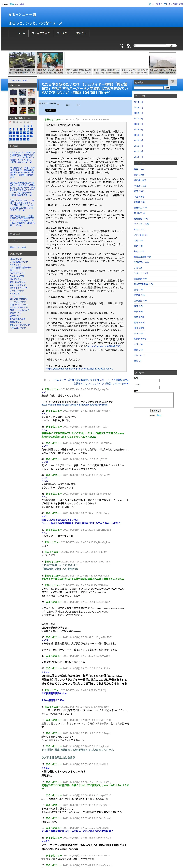Expand the 2024 [+] archive

coord(138,102)
